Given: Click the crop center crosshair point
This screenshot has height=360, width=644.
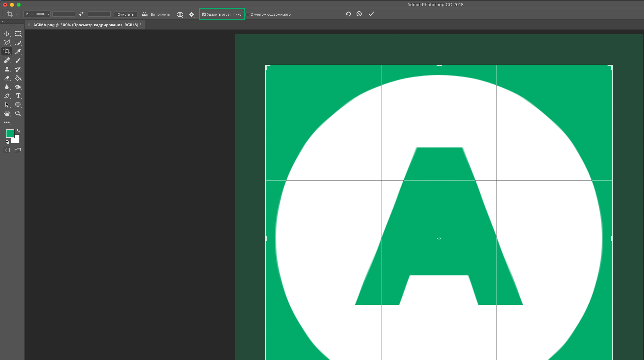Looking at the screenshot, I should tap(439, 238).
